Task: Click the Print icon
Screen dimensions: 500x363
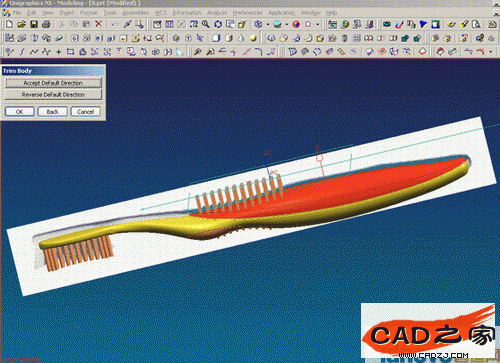Action: coord(46,24)
